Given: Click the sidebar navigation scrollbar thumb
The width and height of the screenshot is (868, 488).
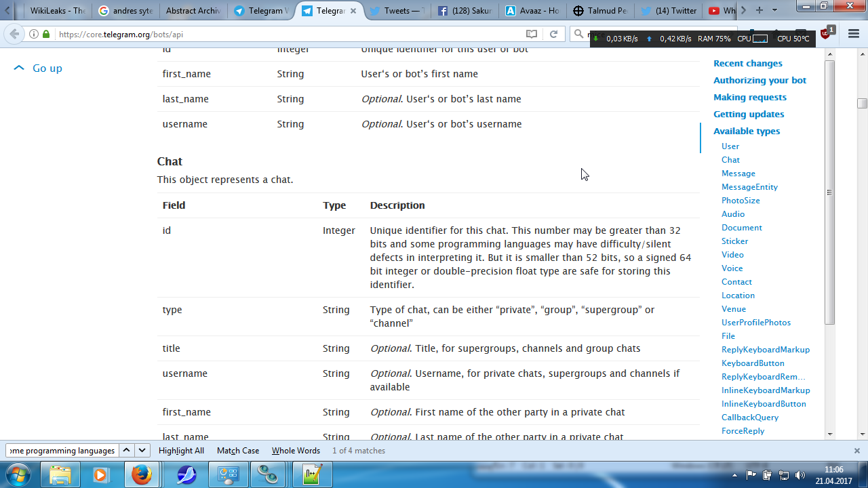Looking at the screenshot, I should [829, 192].
